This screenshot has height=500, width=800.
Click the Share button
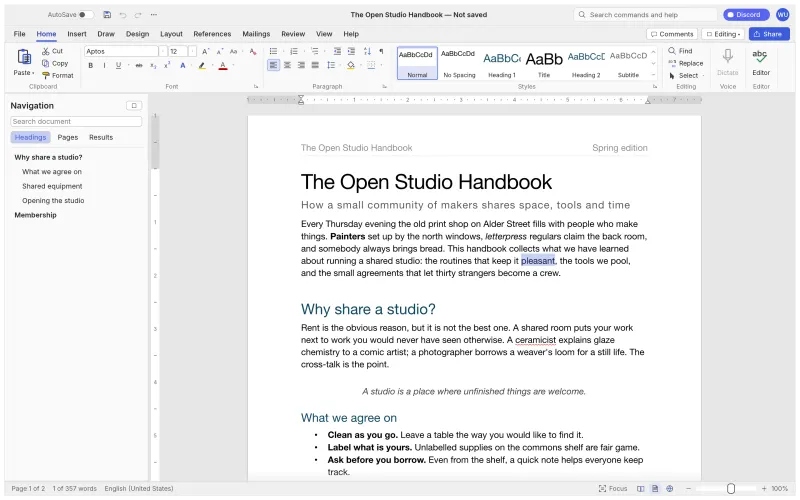(769, 34)
